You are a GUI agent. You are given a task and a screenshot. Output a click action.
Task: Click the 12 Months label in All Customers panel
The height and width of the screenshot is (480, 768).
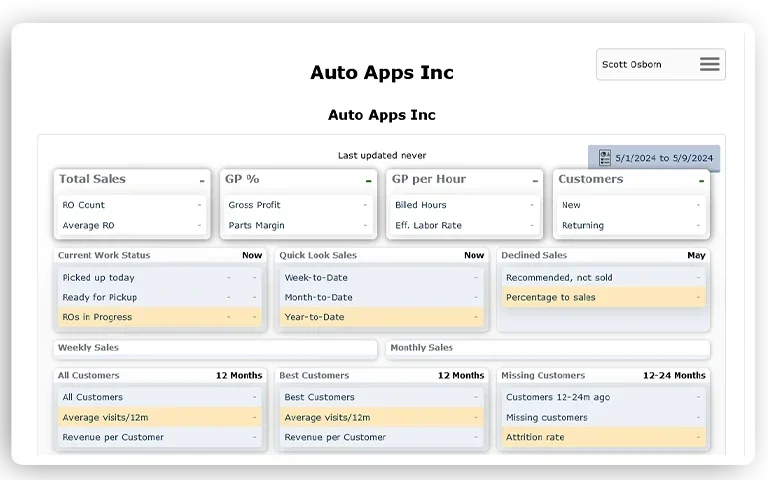[239, 375]
